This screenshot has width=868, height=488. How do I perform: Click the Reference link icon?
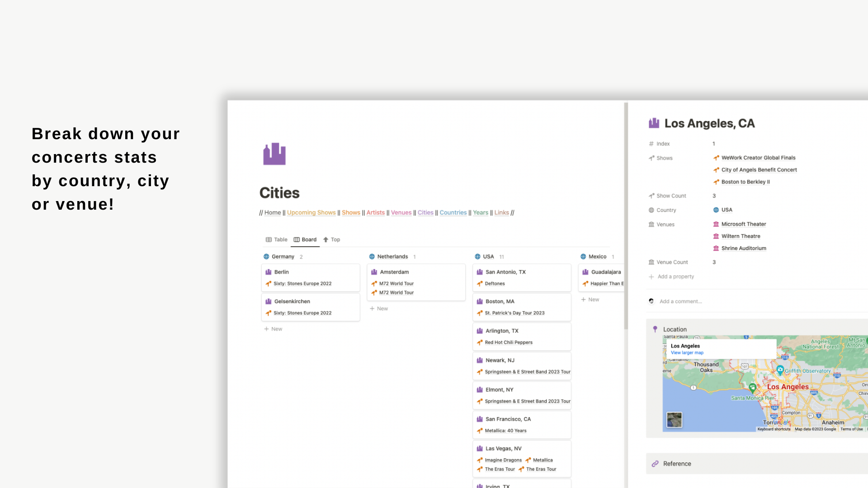(x=655, y=464)
